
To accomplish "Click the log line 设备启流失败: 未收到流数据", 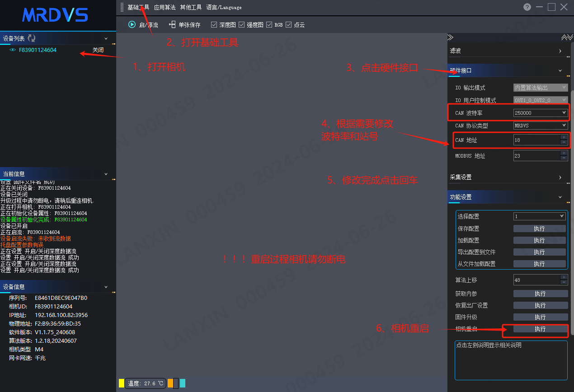I will click(x=36, y=238).
